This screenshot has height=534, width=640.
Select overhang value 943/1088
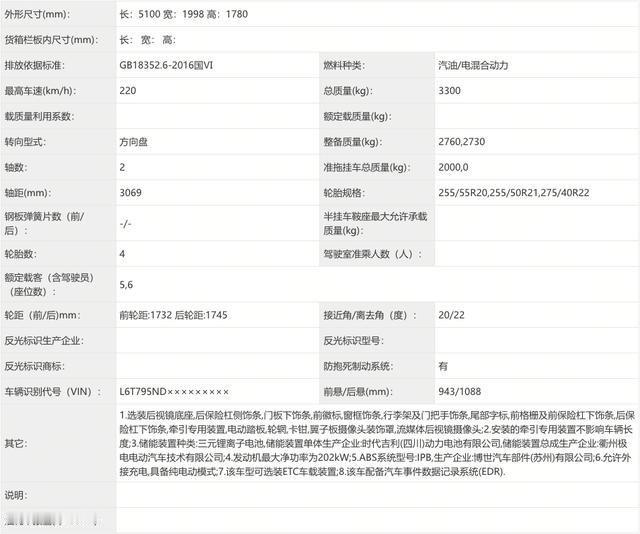coord(460,392)
